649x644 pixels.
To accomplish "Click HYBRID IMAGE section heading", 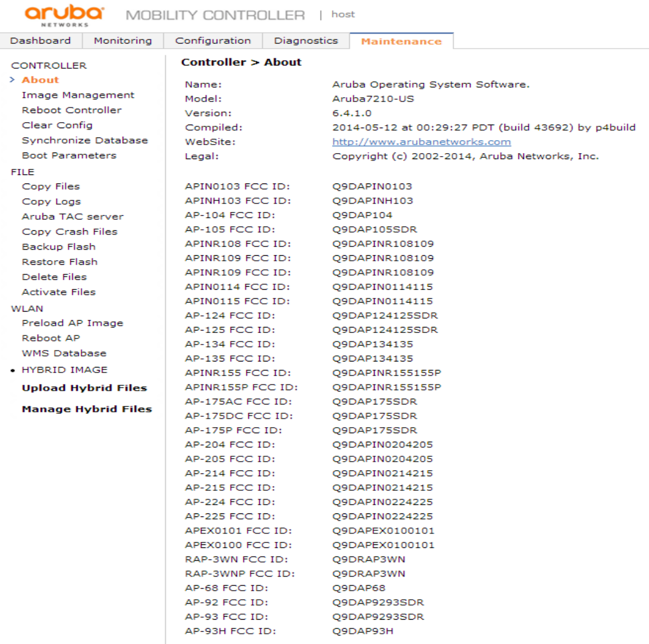I will (x=64, y=370).
